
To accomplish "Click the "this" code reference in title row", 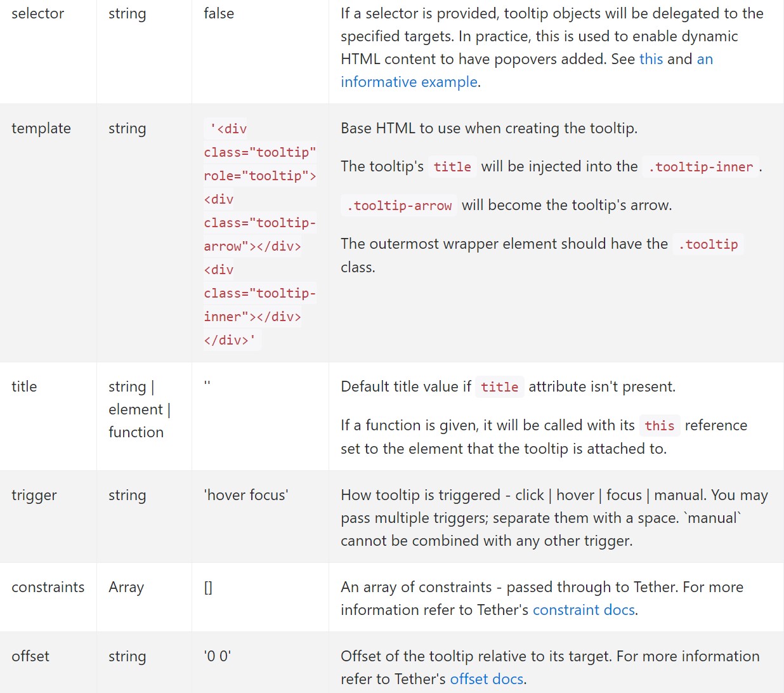I will pyautogui.click(x=659, y=425).
